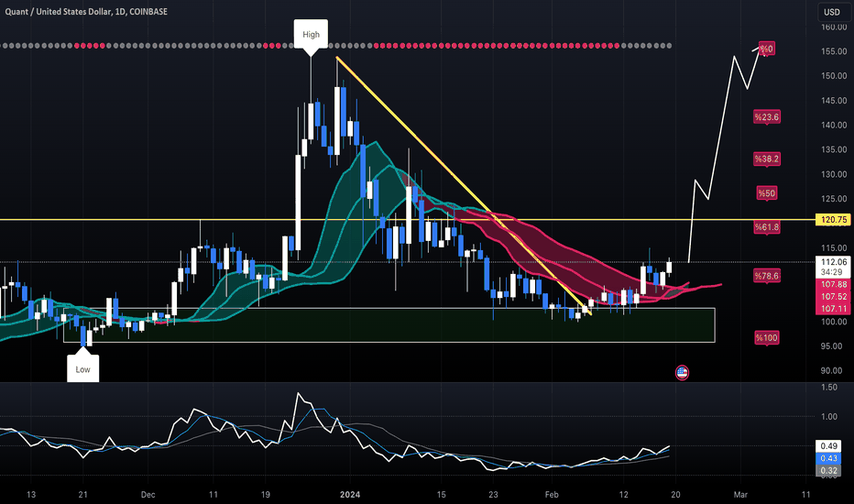The width and height of the screenshot is (854, 504).
Task: Click the Low price callout label
Action: (83, 367)
